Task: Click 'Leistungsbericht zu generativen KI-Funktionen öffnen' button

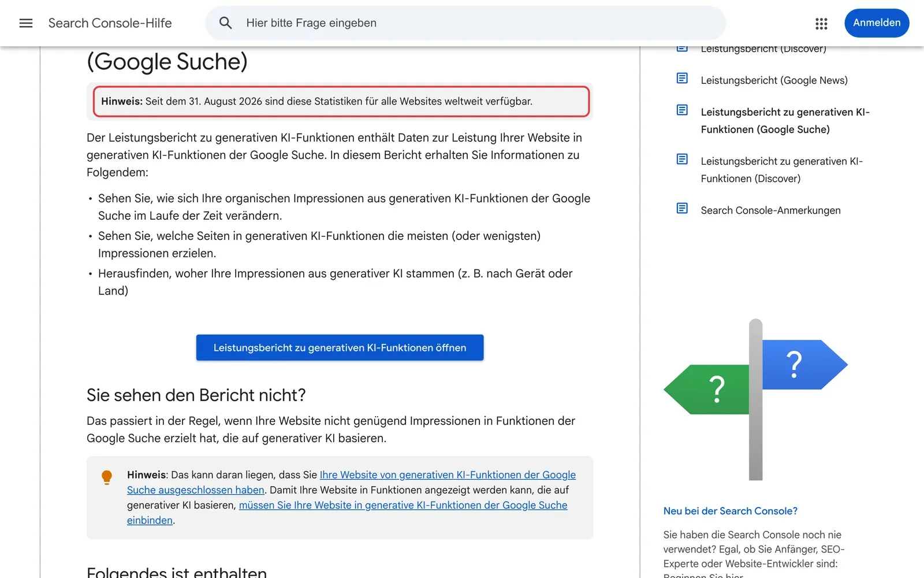Action: 340,347
